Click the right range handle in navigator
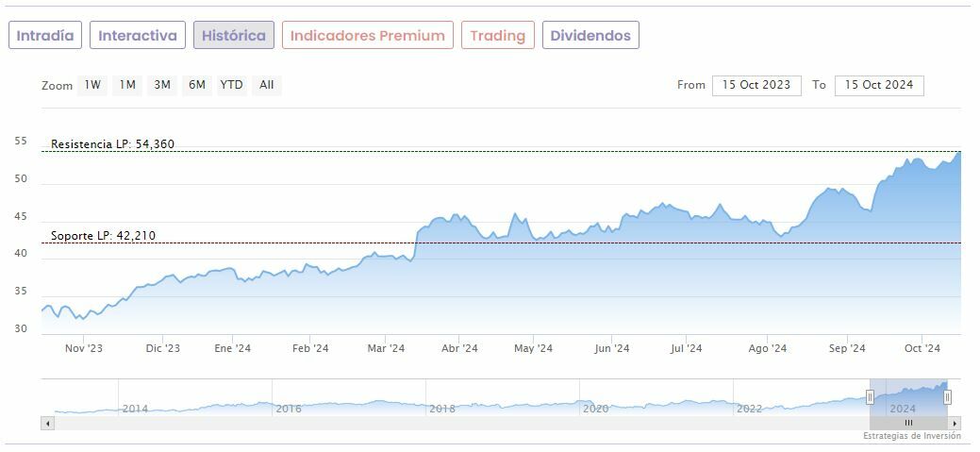 pyautogui.click(x=948, y=397)
